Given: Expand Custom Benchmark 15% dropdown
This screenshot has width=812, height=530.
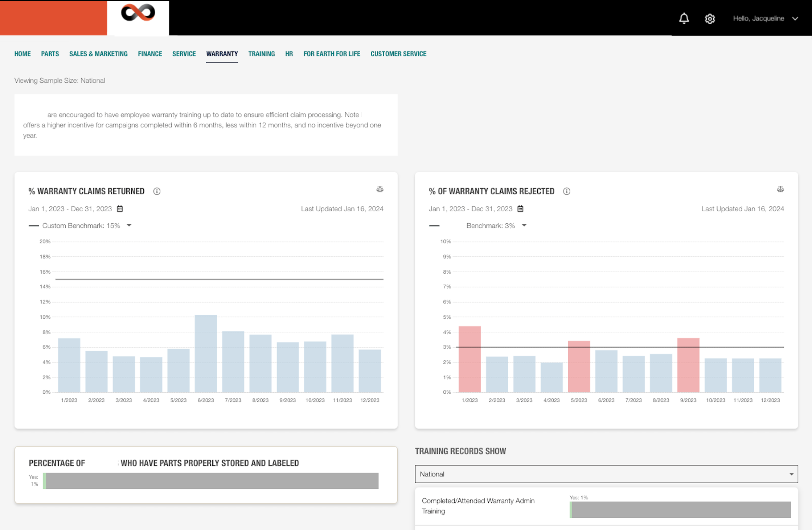Looking at the screenshot, I should (129, 225).
